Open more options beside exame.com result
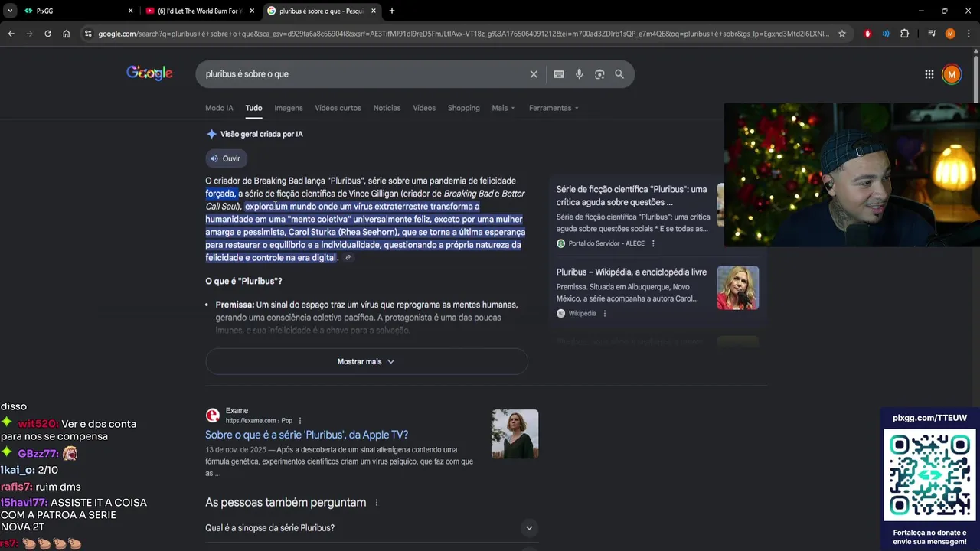980x551 pixels. tap(300, 420)
